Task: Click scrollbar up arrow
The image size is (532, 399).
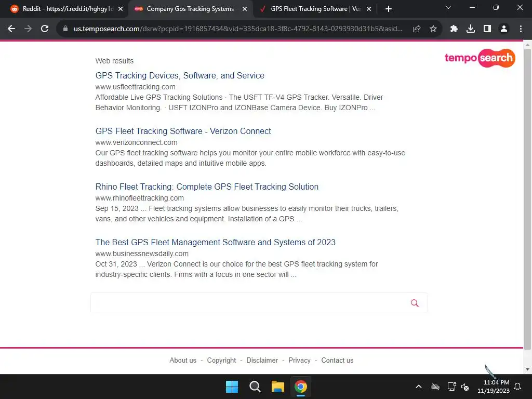Action: point(527,45)
